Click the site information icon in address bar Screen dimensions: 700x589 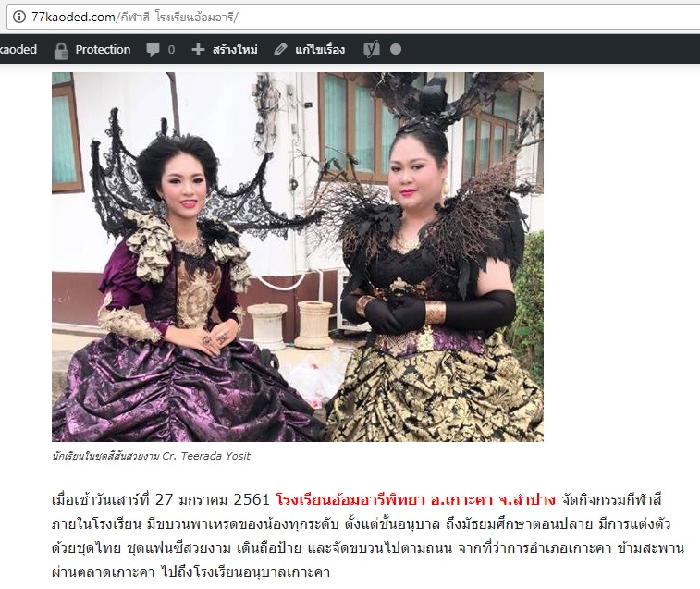pos(18,17)
